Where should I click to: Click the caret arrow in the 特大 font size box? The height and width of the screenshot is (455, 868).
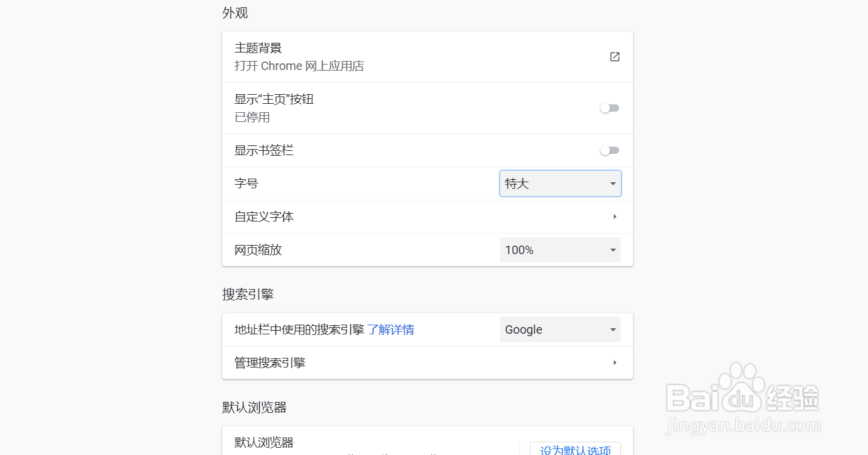[x=612, y=183]
